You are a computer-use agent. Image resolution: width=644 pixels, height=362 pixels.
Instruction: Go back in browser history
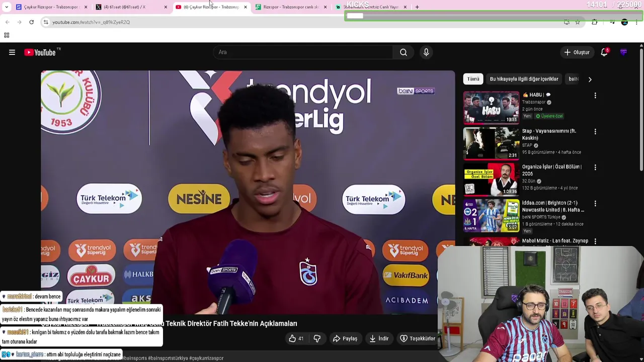[7, 22]
